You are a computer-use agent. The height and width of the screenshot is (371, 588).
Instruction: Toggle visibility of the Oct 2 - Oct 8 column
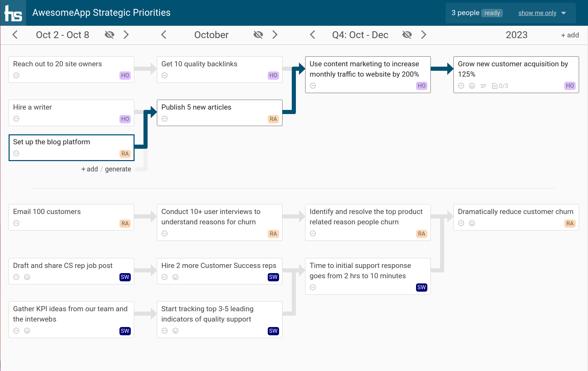click(x=109, y=35)
